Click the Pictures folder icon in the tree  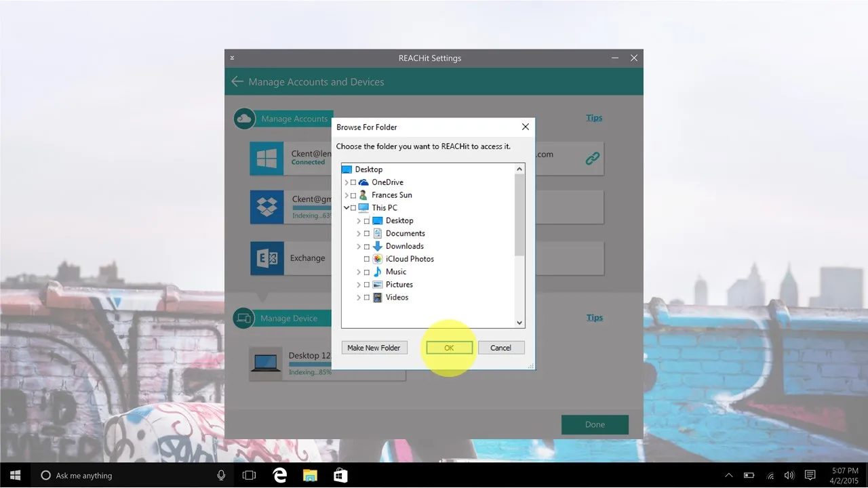coord(378,285)
